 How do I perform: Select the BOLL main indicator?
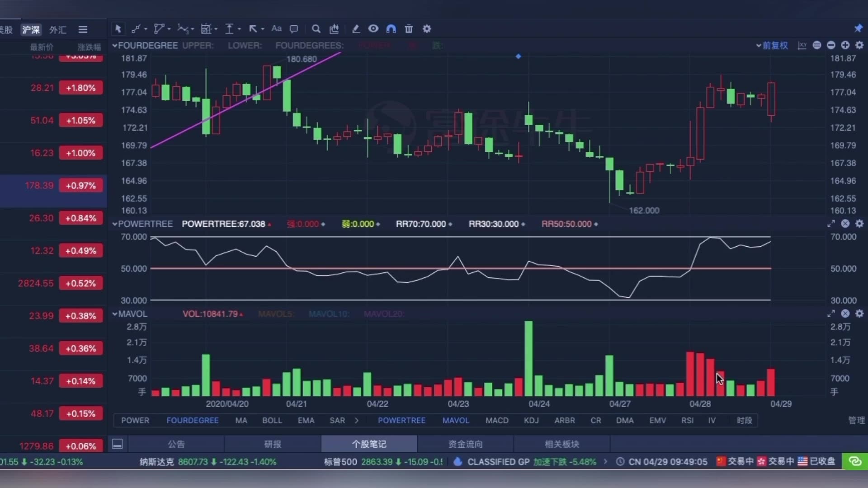click(x=272, y=421)
